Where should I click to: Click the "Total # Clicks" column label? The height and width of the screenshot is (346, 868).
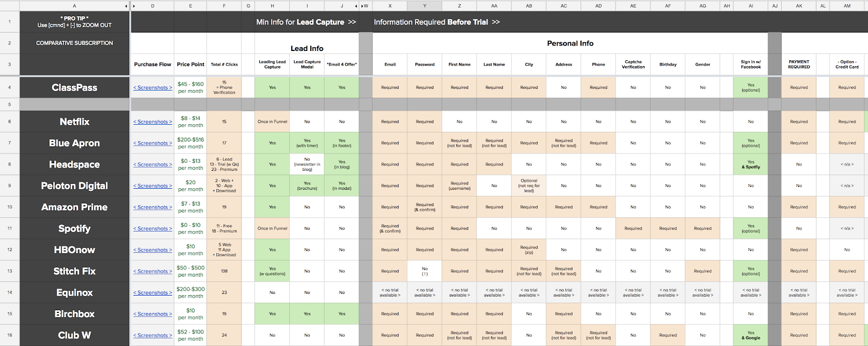point(224,65)
